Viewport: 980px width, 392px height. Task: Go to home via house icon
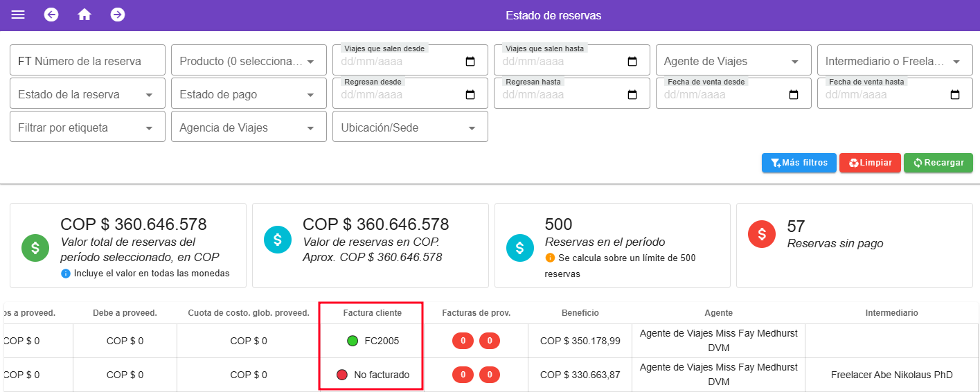[84, 15]
